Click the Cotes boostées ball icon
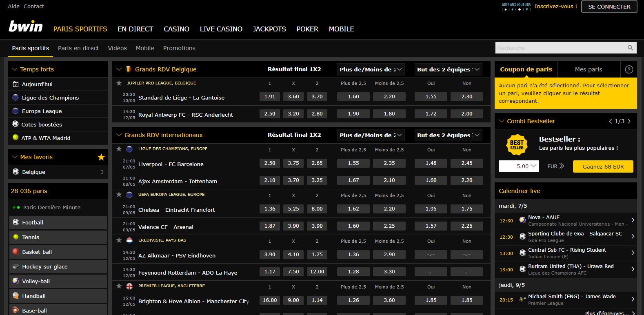The image size is (644, 315). pyautogui.click(x=16, y=124)
